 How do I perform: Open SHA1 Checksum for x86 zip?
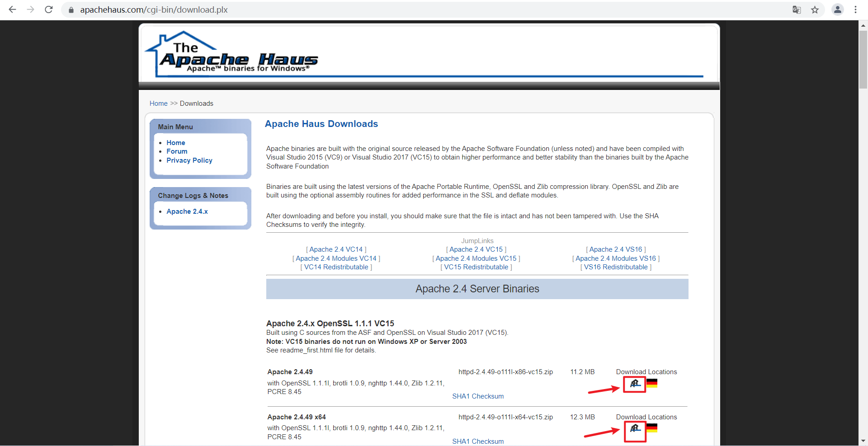coord(478,396)
